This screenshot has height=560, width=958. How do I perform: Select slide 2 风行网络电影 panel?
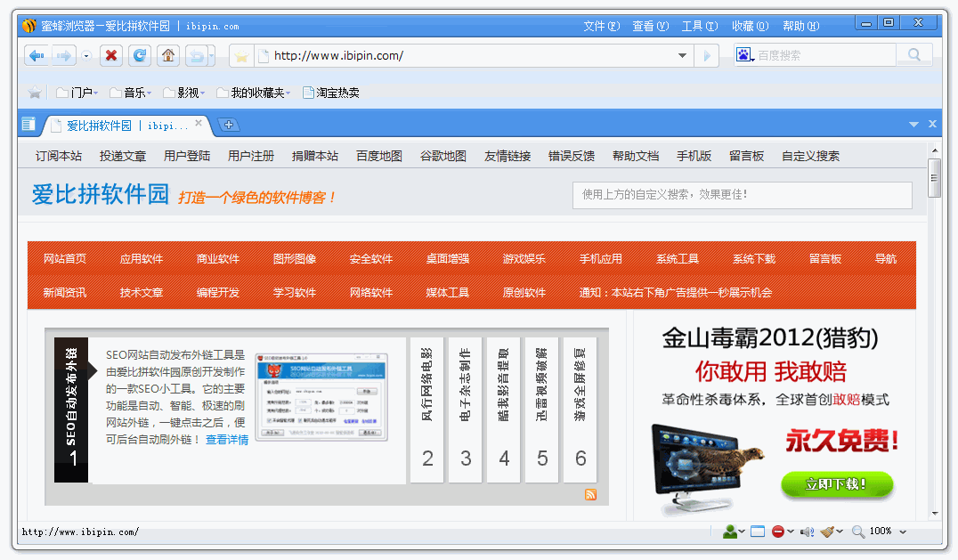[427, 410]
